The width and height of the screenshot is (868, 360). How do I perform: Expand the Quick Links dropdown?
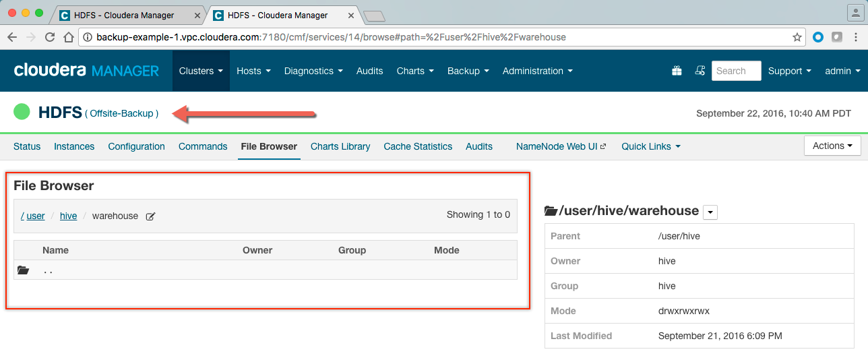tap(651, 146)
